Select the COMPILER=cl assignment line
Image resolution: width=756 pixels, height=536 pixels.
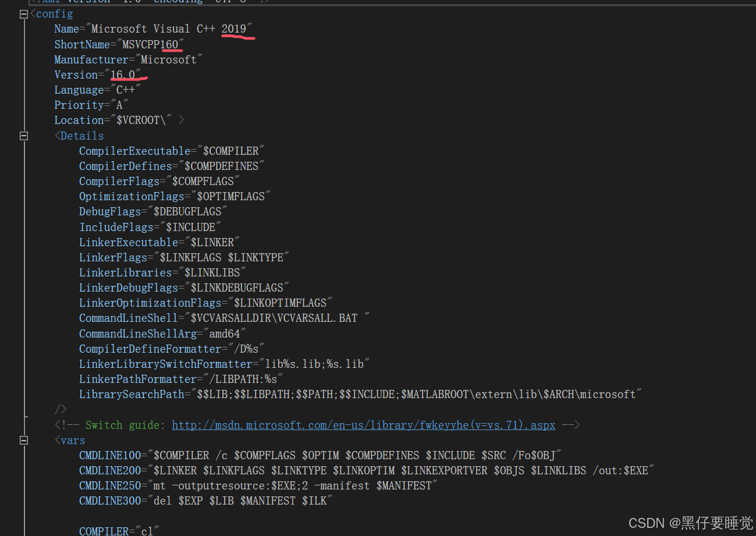(116, 530)
